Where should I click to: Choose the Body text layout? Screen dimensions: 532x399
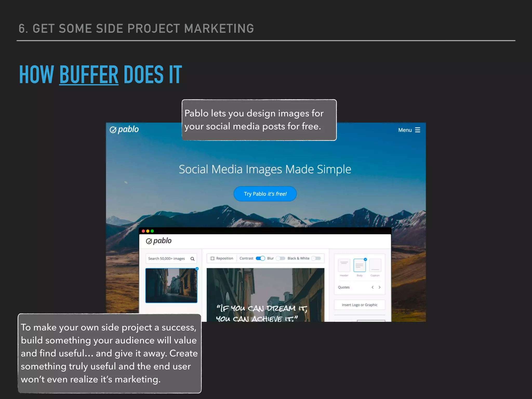pos(360,265)
